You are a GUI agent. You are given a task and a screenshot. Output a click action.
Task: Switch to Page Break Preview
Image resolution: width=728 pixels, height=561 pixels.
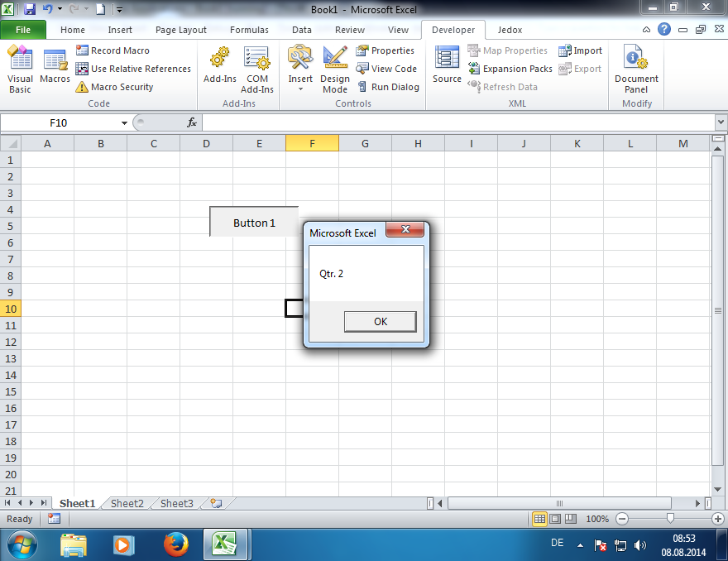(571, 519)
